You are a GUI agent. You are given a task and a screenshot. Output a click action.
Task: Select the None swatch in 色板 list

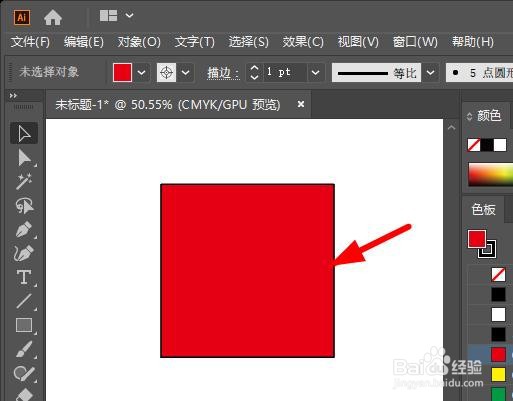[498, 275]
